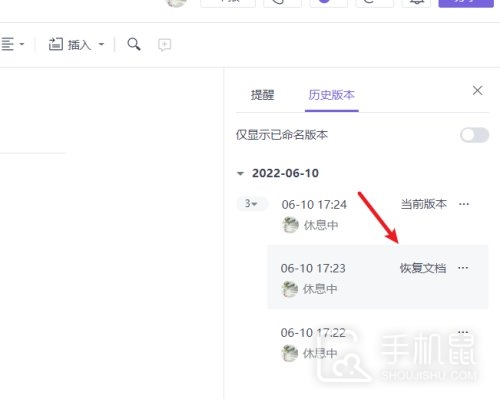500x399 pixels.
Task: Open the alignment dropdown arrow
Action: tap(22, 44)
